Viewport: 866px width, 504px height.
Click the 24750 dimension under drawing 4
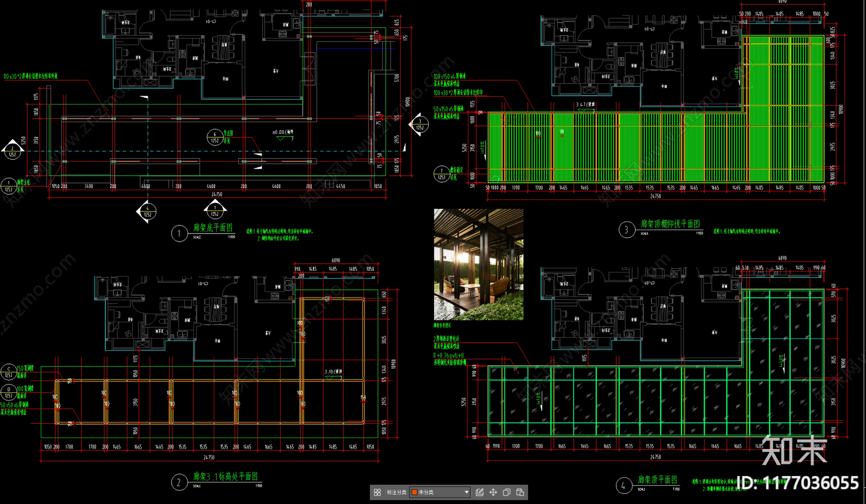click(655, 457)
